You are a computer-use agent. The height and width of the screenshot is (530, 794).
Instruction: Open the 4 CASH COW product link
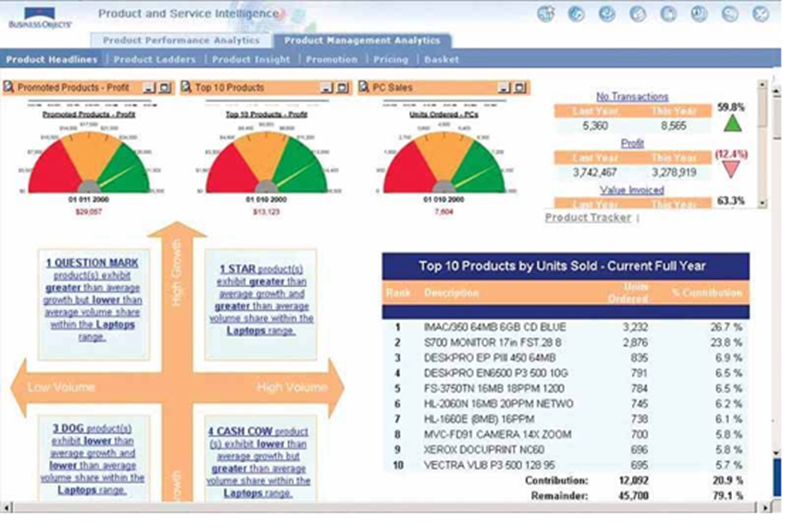click(x=258, y=462)
